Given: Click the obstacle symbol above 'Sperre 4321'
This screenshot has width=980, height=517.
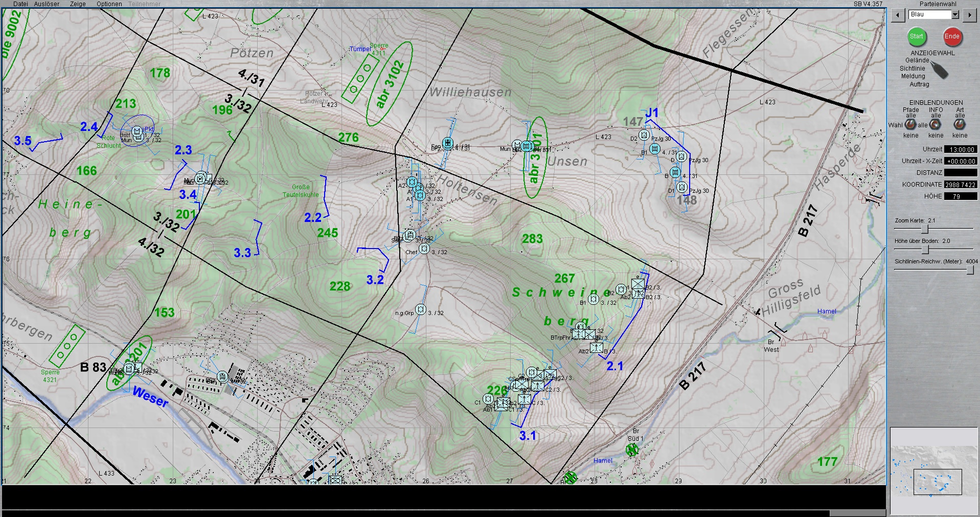Looking at the screenshot, I should 67,346.
